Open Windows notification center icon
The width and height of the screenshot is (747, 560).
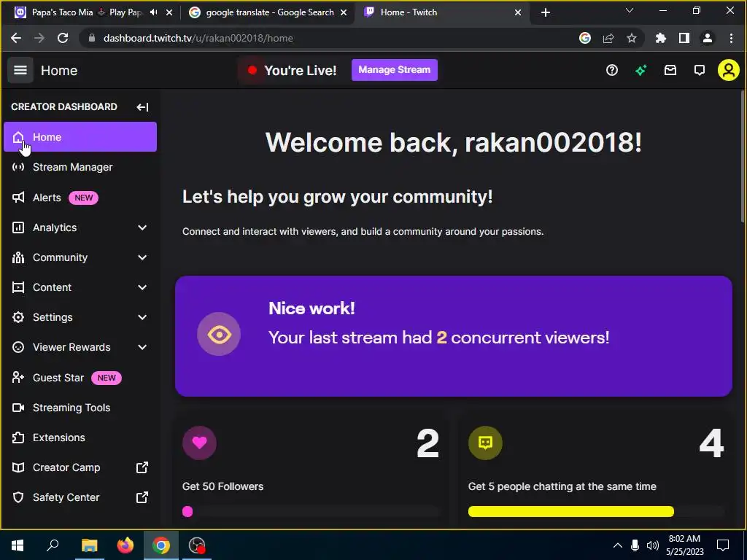point(723,545)
